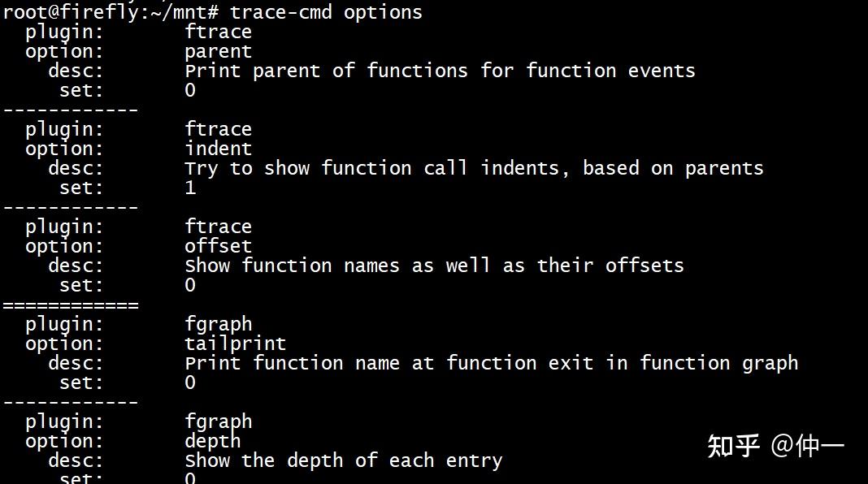The height and width of the screenshot is (484, 868).
Task: Click the set value 0 under tailprint option
Action: click(x=190, y=382)
